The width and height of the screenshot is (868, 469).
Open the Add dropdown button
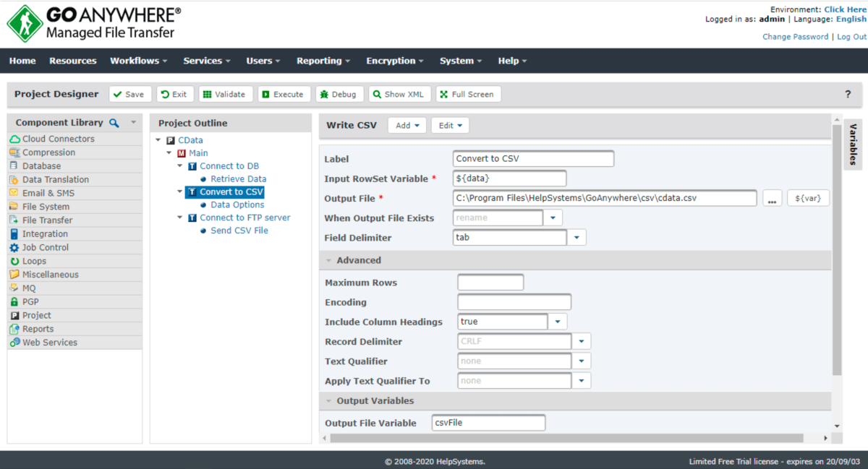click(407, 126)
